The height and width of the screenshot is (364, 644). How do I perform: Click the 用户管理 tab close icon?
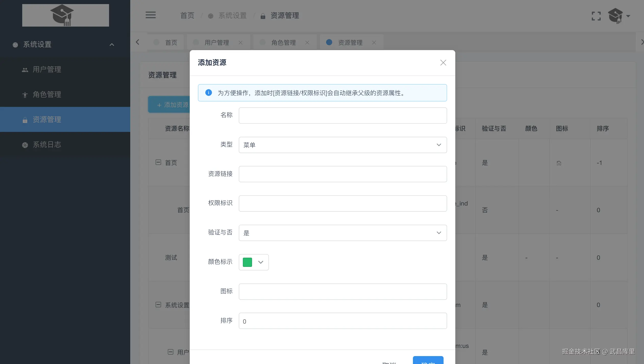(240, 43)
